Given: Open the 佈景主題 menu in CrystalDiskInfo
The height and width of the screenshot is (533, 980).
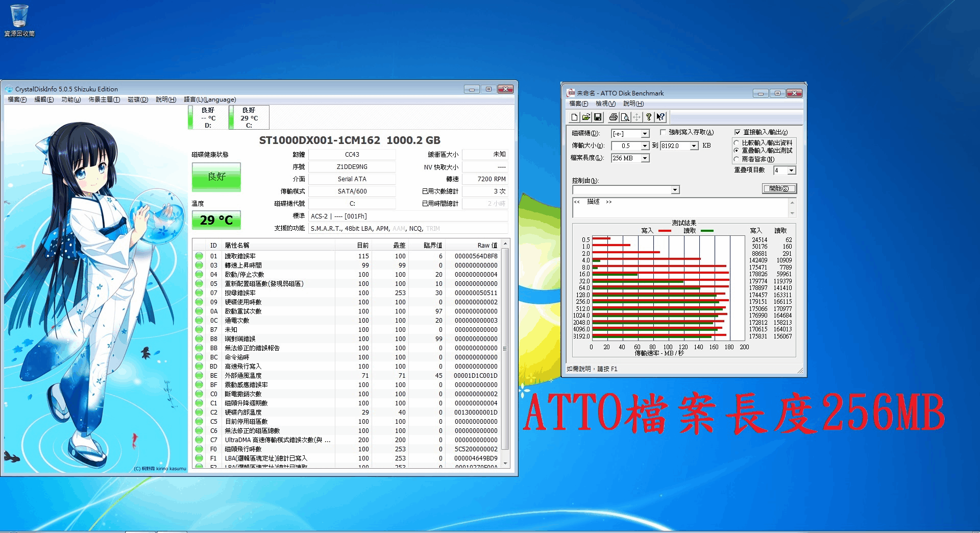Looking at the screenshot, I should pos(104,100).
